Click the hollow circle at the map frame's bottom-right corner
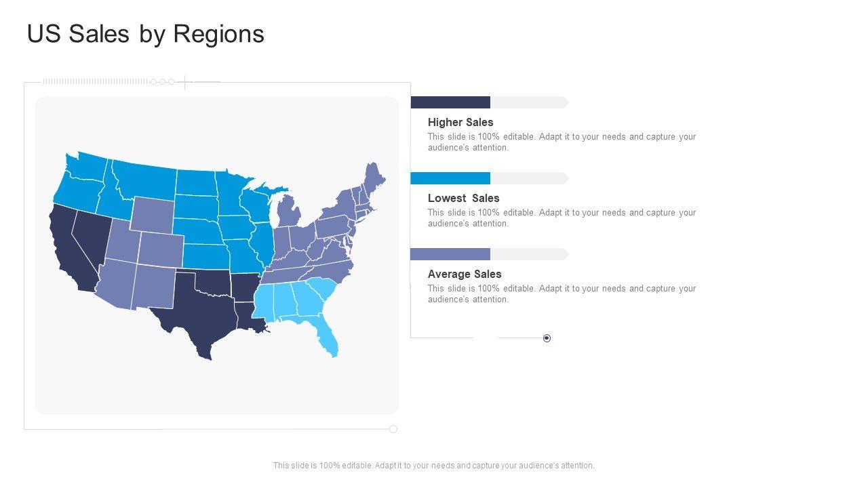Viewport: 868px width, 488px height. (393, 429)
